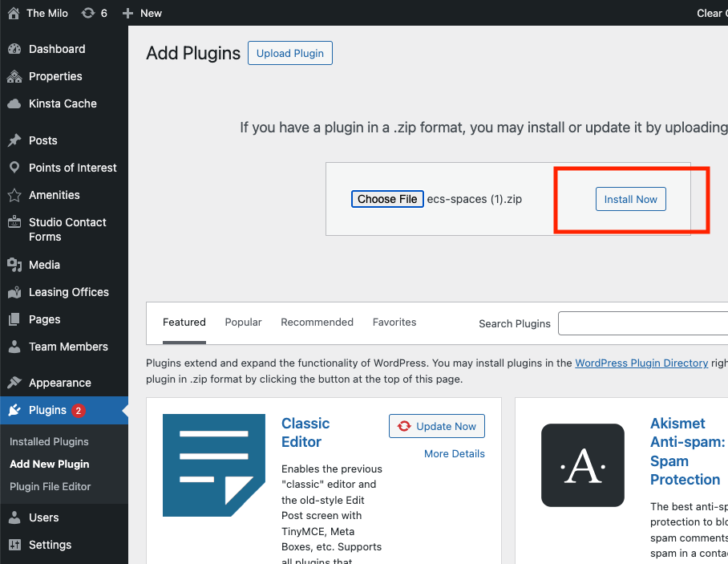Open the Settings menu label
Screen dimensions: 728x564
[x=51, y=545]
